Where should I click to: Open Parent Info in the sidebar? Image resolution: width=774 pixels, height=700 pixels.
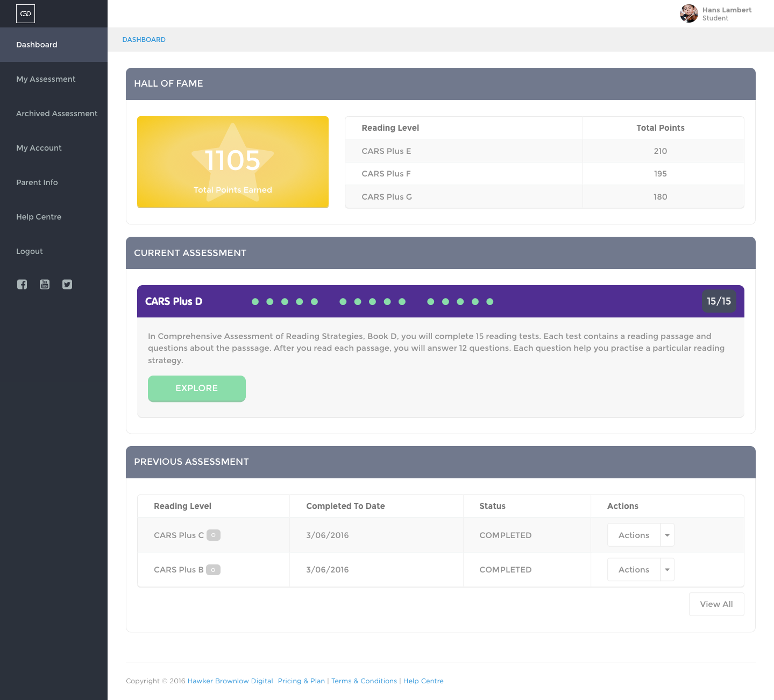point(54,182)
